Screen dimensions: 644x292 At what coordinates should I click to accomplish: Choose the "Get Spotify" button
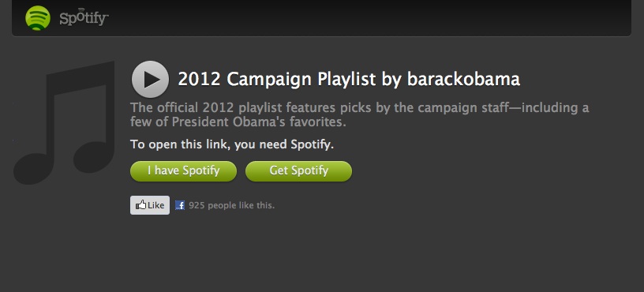click(x=298, y=170)
